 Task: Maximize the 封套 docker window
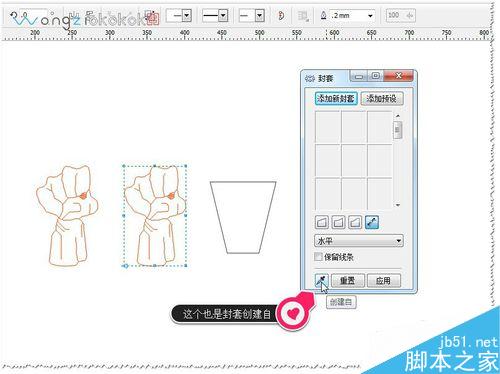pyautogui.click(x=375, y=76)
